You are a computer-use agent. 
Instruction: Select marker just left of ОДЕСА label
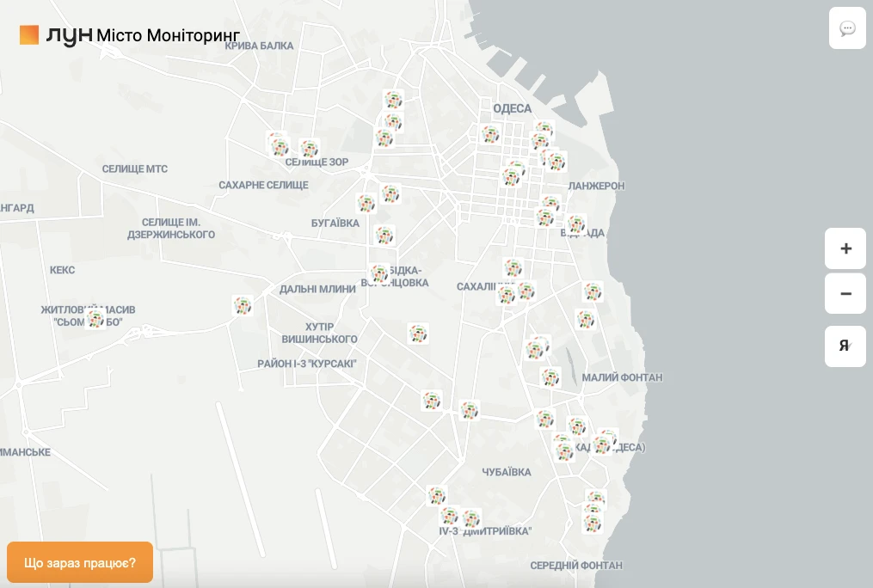tap(490, 134)
